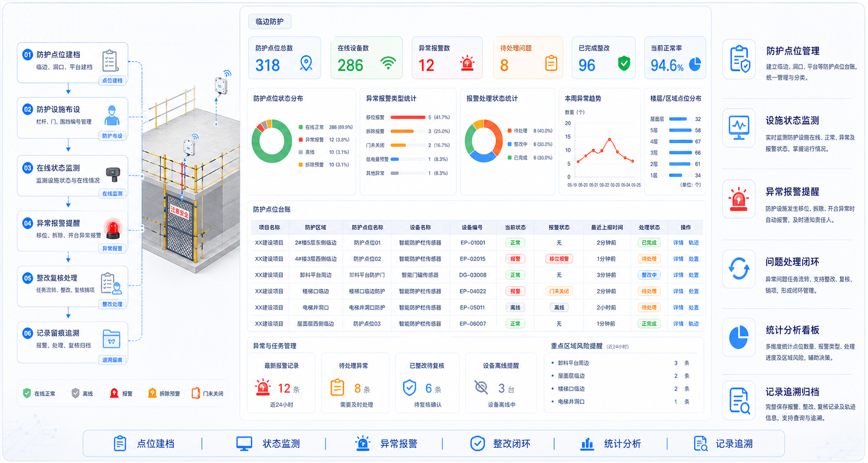Click the 整改中 status badge in table
868x463 pixels.
[649, 275]
